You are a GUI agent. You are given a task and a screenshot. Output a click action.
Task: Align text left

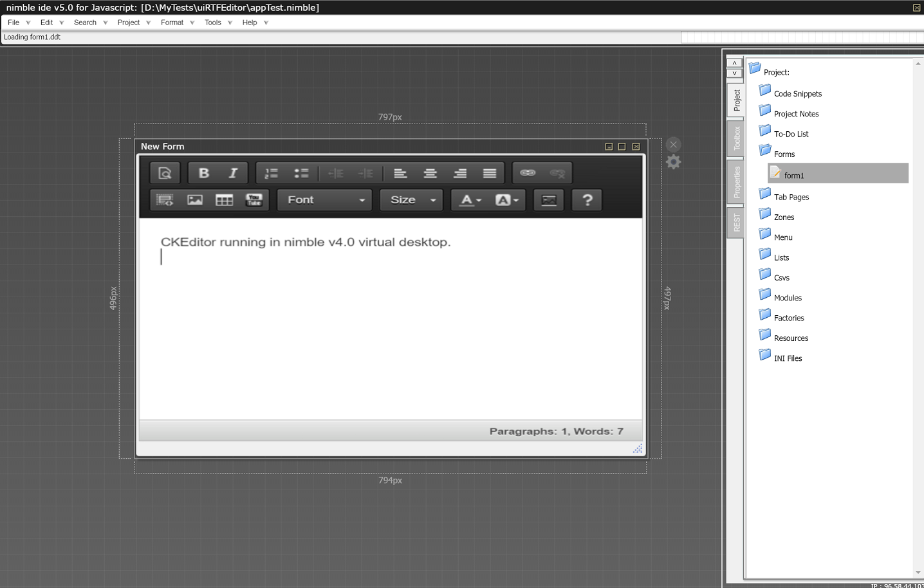point(400,173)
